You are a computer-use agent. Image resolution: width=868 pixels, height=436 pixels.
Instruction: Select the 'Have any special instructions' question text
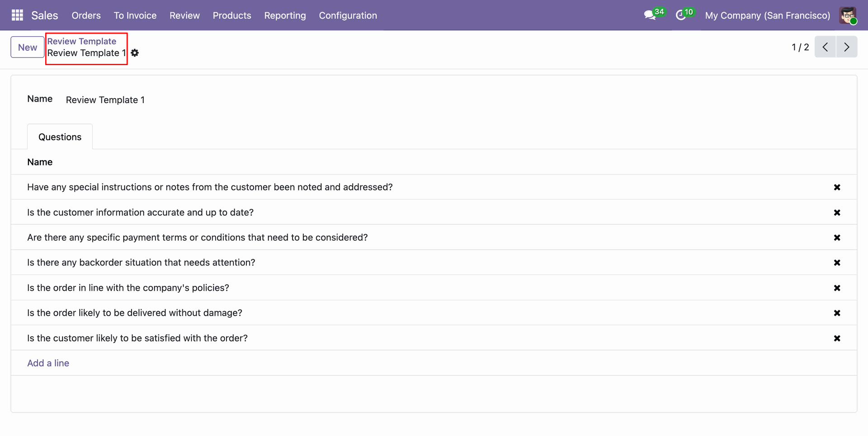[210, 187]
